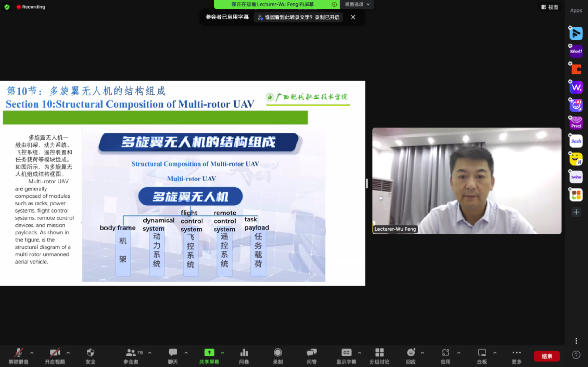Click the green sharing status banner
588x367 pixels.
pyautogui.click(x=277, y=4)
